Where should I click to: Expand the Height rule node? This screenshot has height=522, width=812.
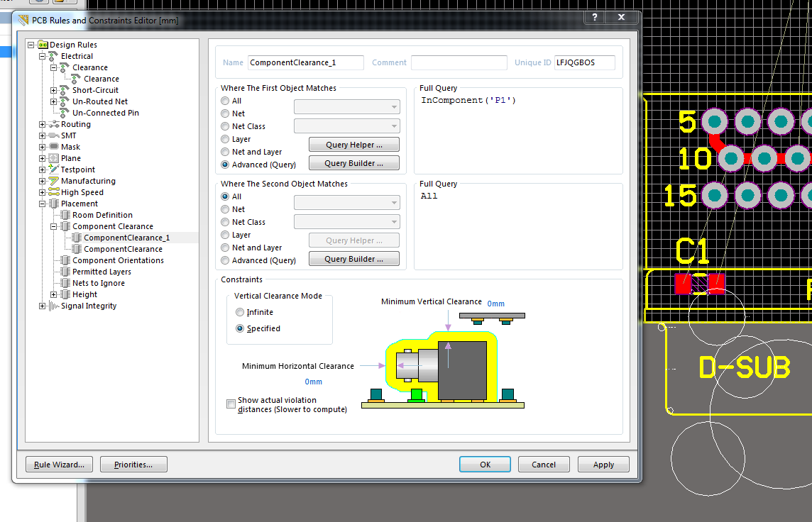tap(53, 294)
